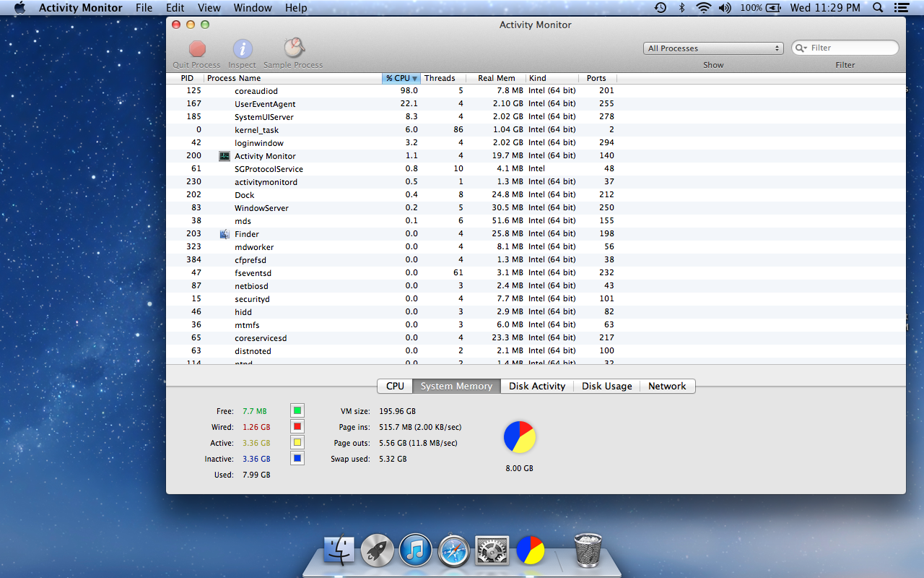Click the Time Machine menu bar icon

coord(661,8)
